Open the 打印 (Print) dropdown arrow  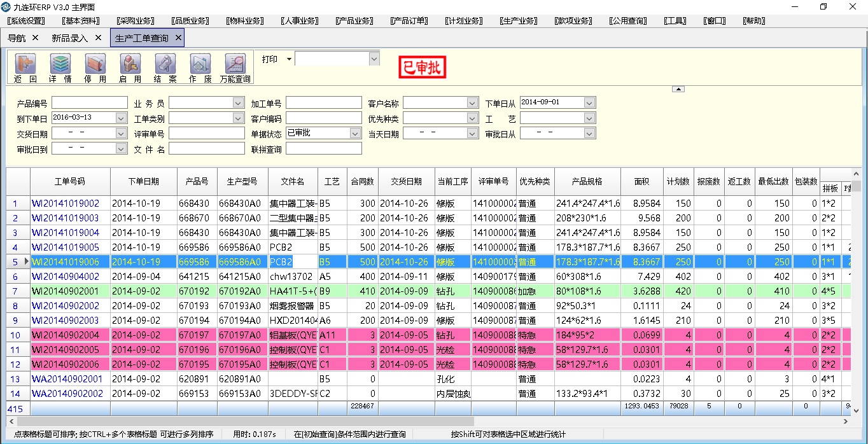pyautogui.click(x=289, y=59)
